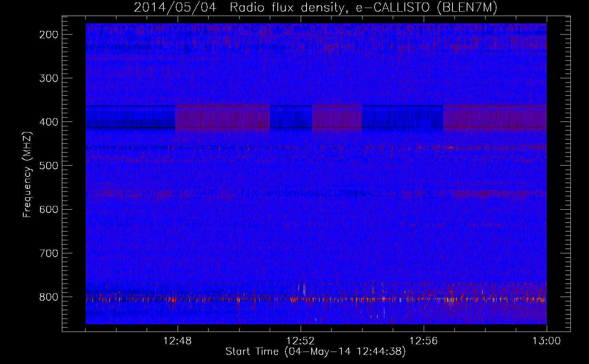Select the 400 frequency tick label

(49, 122)
